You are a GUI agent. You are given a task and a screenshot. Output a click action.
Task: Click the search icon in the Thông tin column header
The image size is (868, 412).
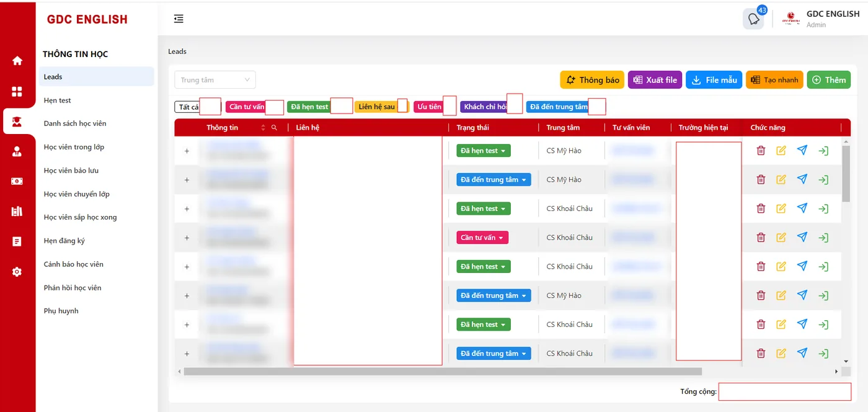click(x=274, y=128)
